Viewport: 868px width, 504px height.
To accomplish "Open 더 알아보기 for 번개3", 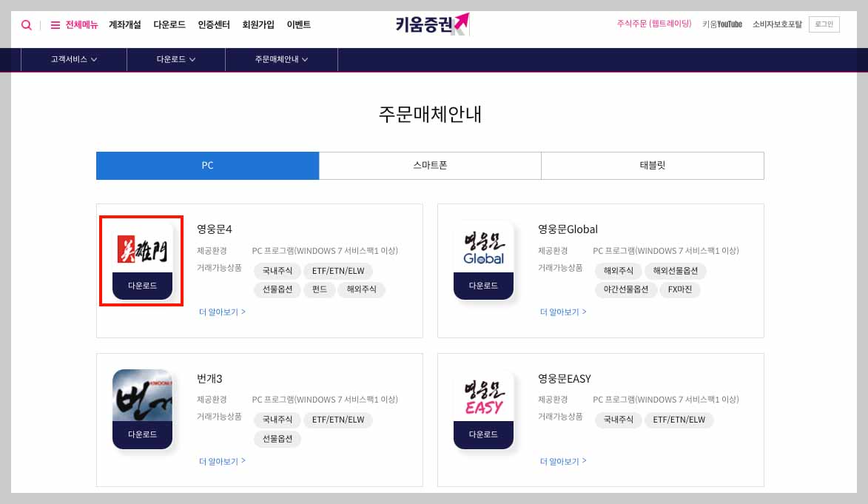I will click(x=222, y=461).
